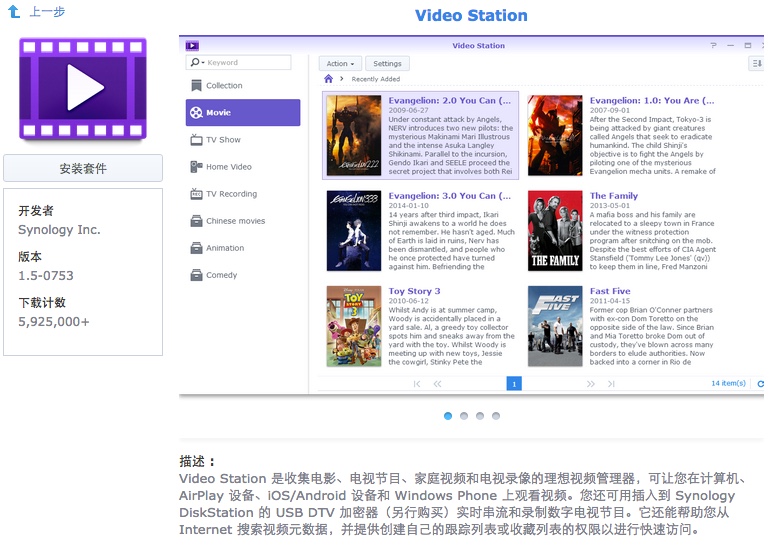770x549 pixels.
Task: Open the Toy Story 3 poster thumbnail
Action: click(354, 326)
